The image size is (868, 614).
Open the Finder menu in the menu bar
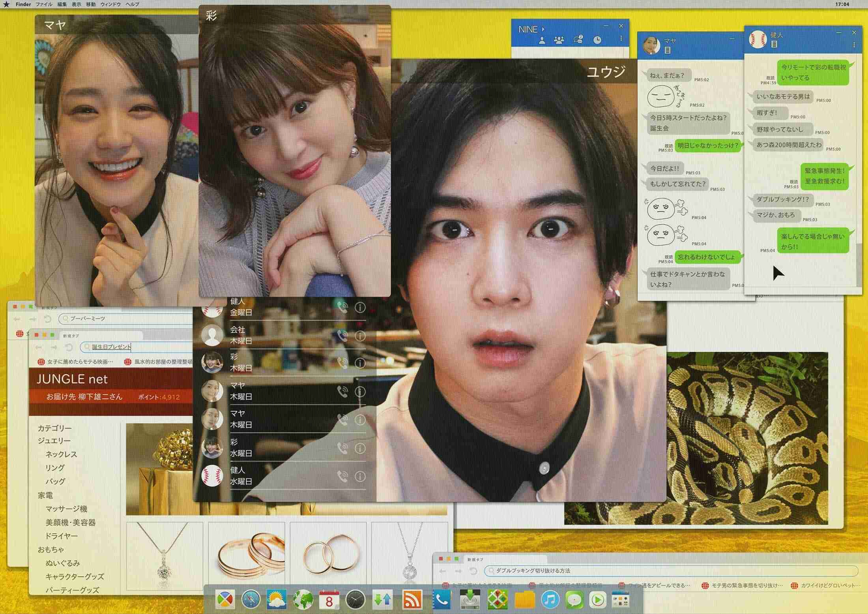coord(23,4)
